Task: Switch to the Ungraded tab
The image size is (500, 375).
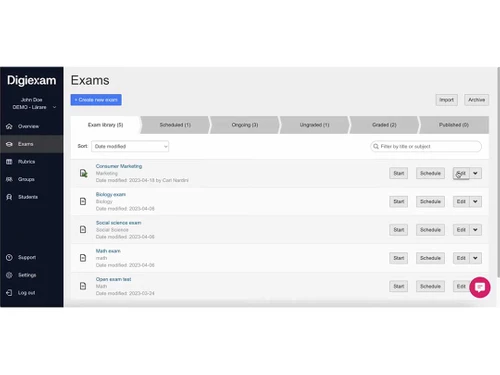Action: pos(314,125)
